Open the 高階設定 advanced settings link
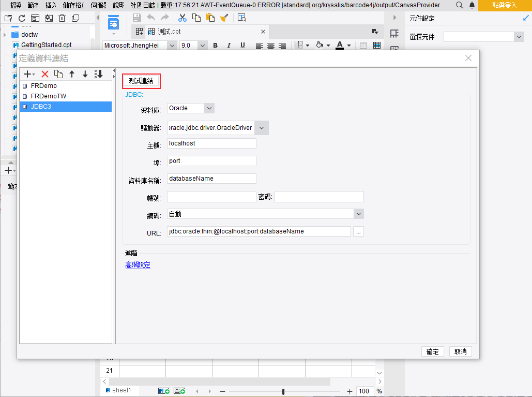The height and width of the screenshot is (397, 532). (138, 264)
